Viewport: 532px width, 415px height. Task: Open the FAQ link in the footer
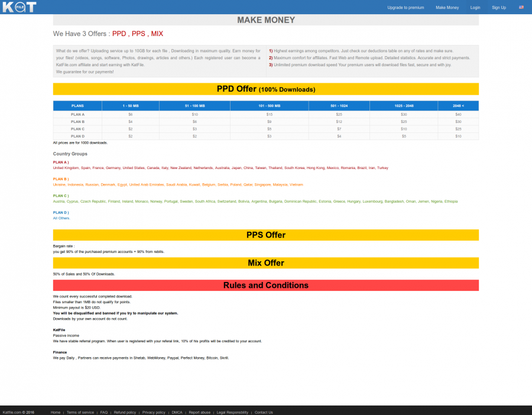click(104, 412)
